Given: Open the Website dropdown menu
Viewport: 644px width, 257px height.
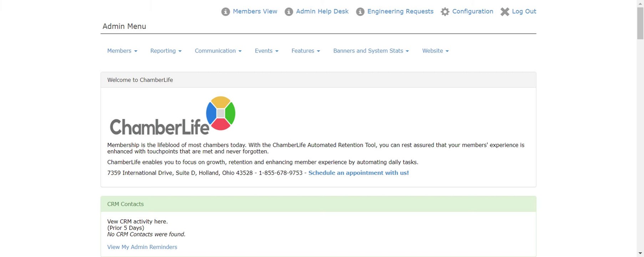Looking at the screenshot, I should click(435, 51).
